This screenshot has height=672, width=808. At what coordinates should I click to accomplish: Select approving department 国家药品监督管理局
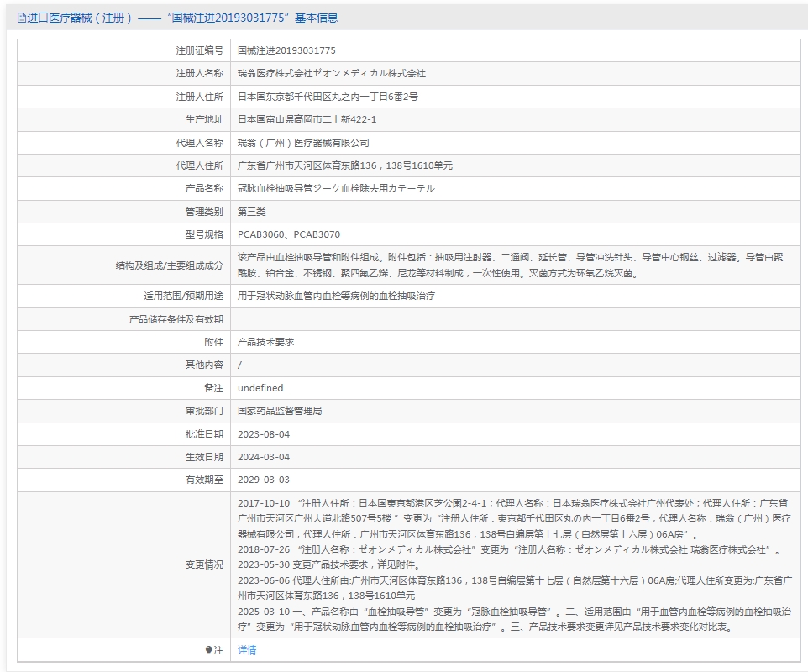tap(280, 411)
